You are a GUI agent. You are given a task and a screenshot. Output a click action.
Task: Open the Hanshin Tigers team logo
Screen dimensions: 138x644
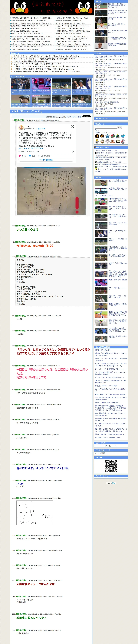[102, 136]
